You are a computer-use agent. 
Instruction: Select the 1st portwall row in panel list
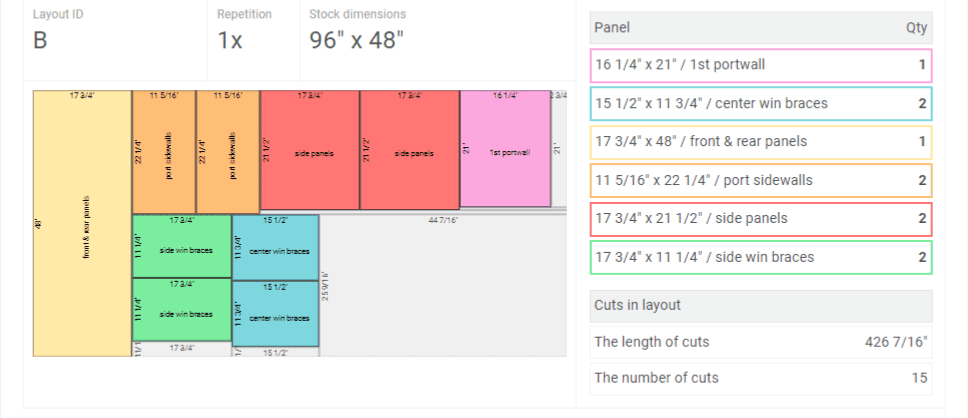pos(761,65)
